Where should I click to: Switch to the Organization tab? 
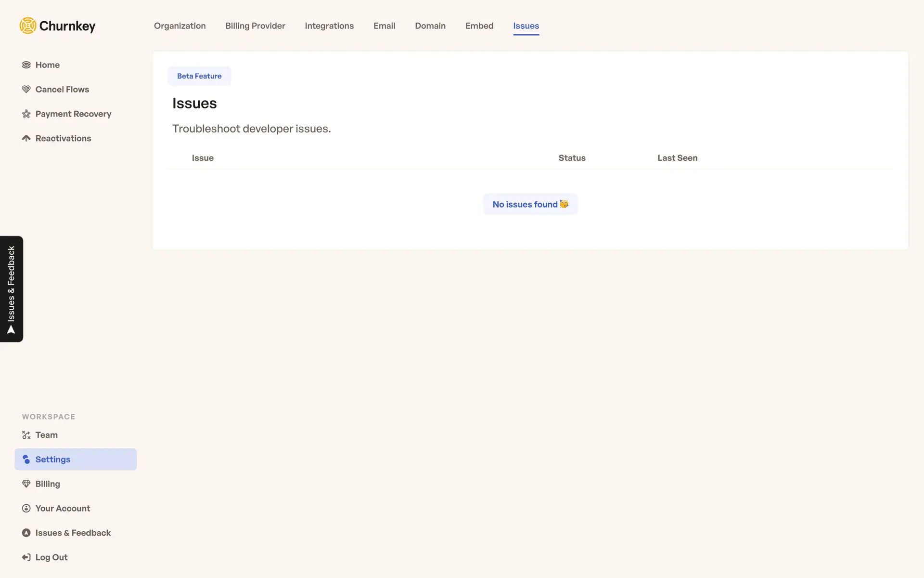click(x=180, y=26)
